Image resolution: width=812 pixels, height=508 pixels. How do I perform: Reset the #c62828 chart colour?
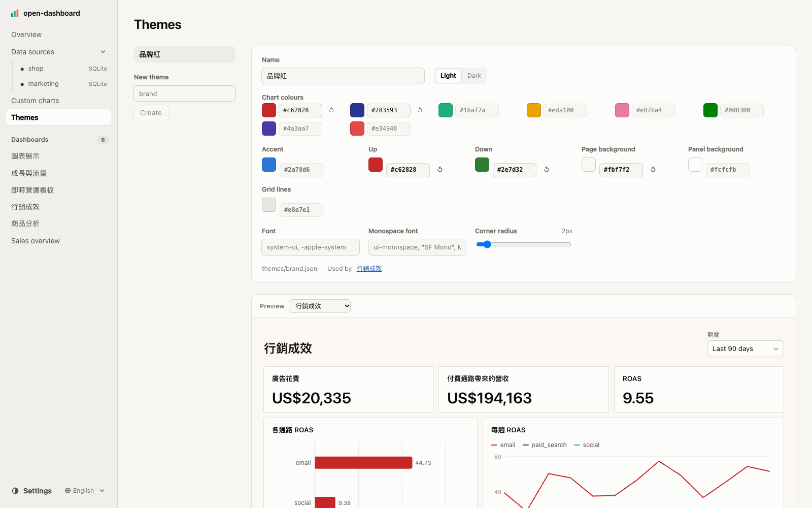[x=331, y=110]
